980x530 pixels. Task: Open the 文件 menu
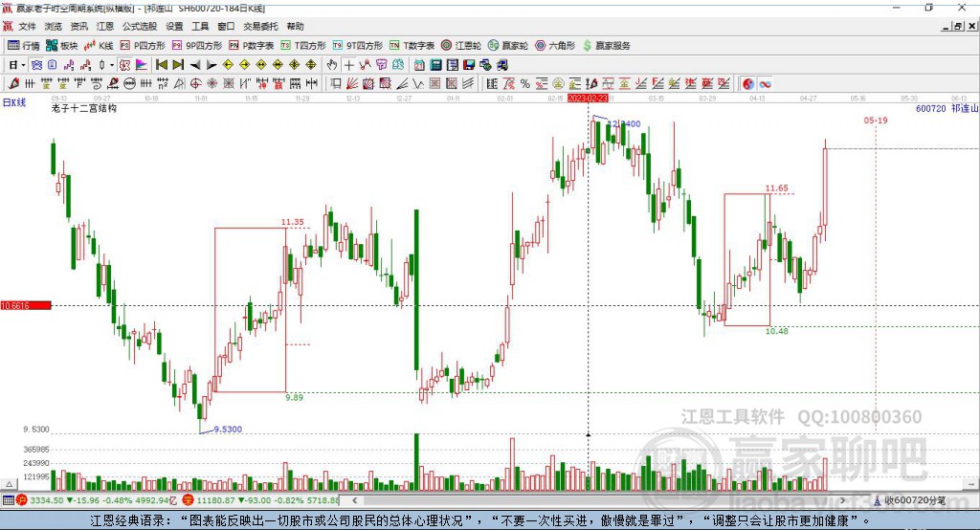(x=28, y=26)
